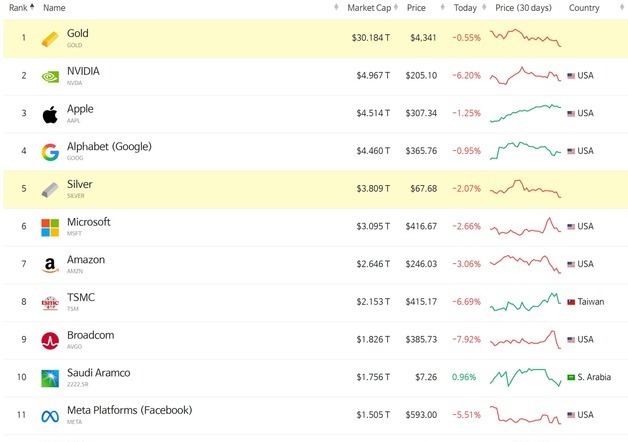Open the Microsoft company link

pyautogui.click(x=89, y=222)
